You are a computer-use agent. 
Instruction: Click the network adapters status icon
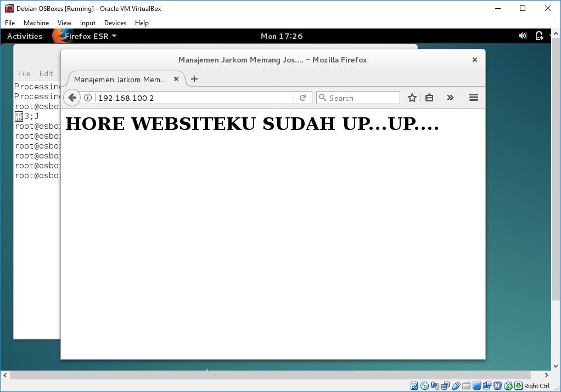(445, 385)
